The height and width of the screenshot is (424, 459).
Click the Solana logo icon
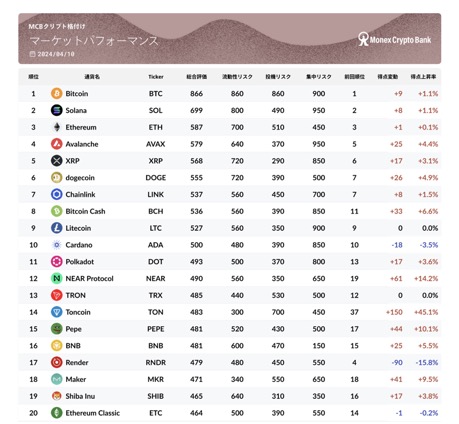click(x=57, y=110)
